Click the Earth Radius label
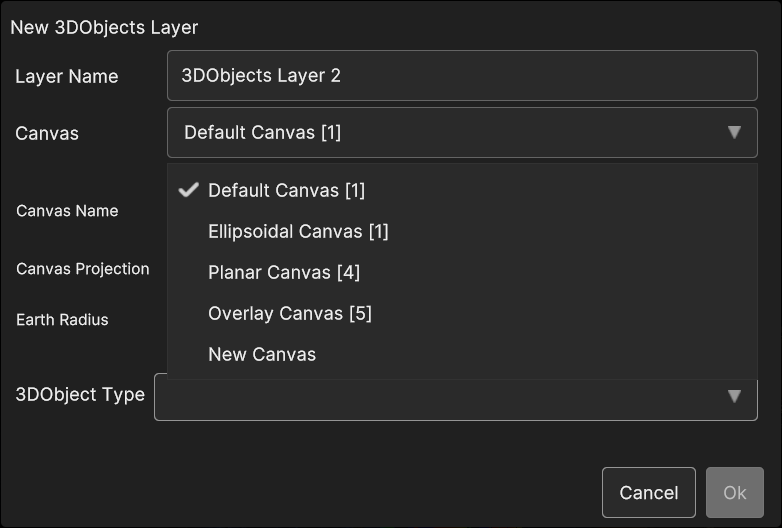This screenshot has height=528, width=782. [x=62, y=320]
